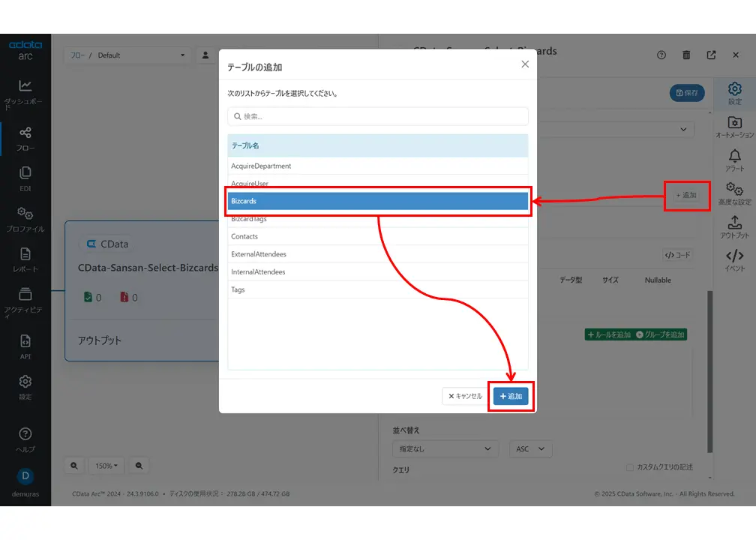The image size is (756, 540).
Task: Click the connector panel vertical scrollbar
Action: pos(709,371)
